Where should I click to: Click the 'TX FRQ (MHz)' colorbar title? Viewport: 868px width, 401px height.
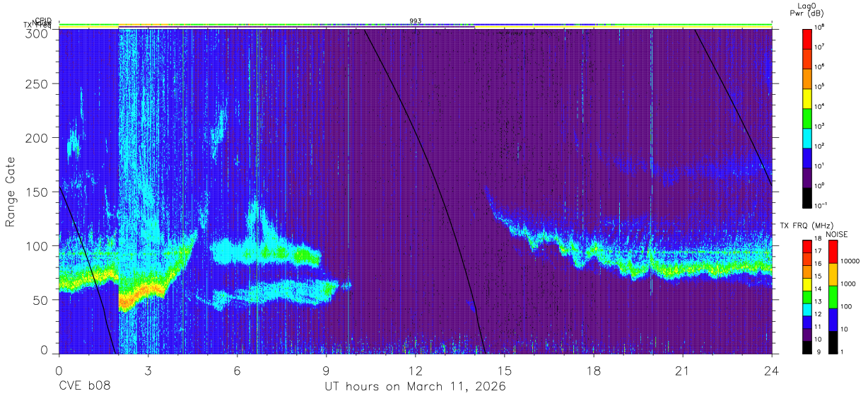[x=805, y=225]
